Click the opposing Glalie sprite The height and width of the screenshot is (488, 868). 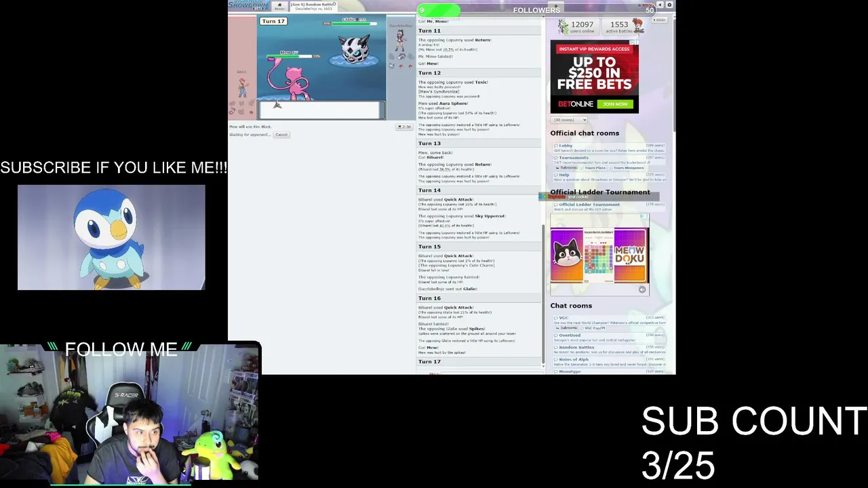coord(354,49)
